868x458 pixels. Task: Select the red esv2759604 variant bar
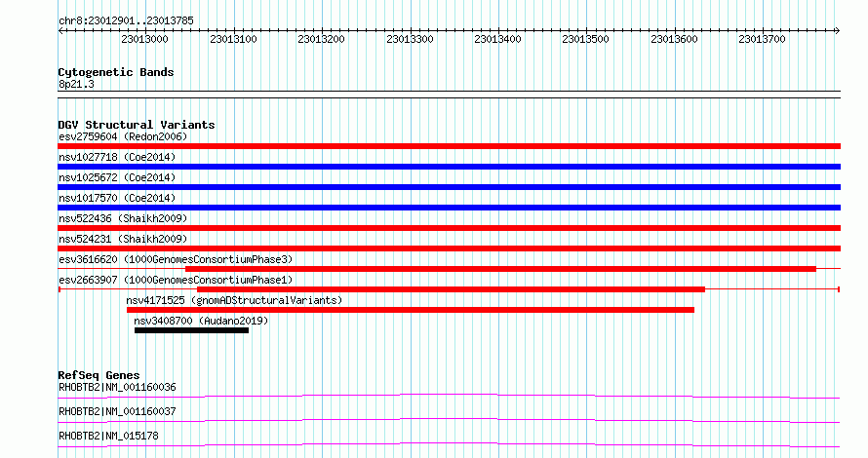point(449,146)
